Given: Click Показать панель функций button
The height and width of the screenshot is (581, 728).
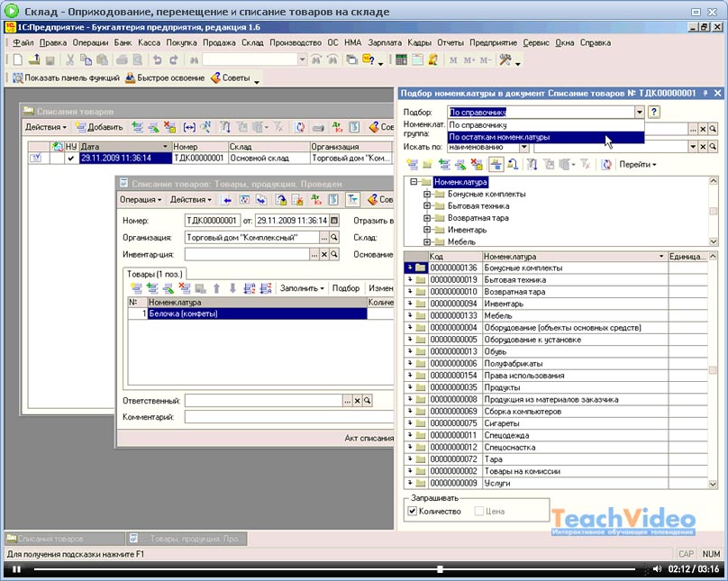Looking at the screenshot, I should click(66, 78).
